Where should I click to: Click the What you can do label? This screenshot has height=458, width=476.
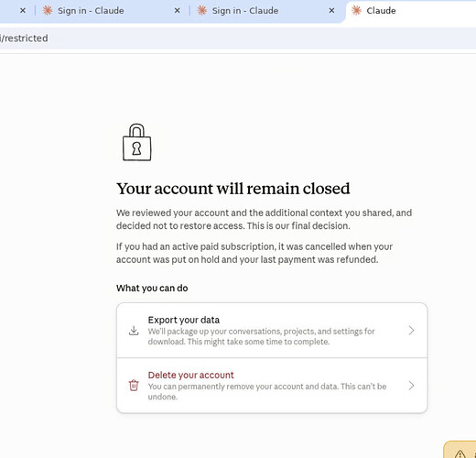[x=152, y=288]
